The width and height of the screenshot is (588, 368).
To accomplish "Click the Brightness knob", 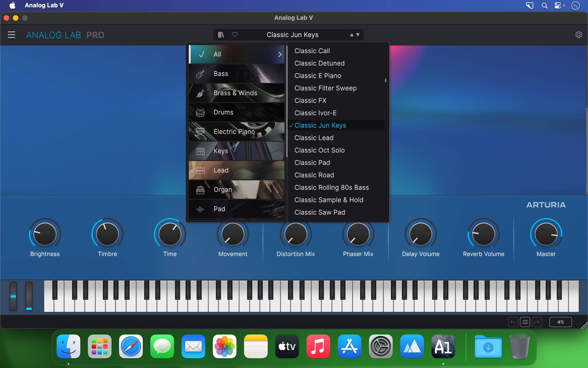I will coord(45,234).
